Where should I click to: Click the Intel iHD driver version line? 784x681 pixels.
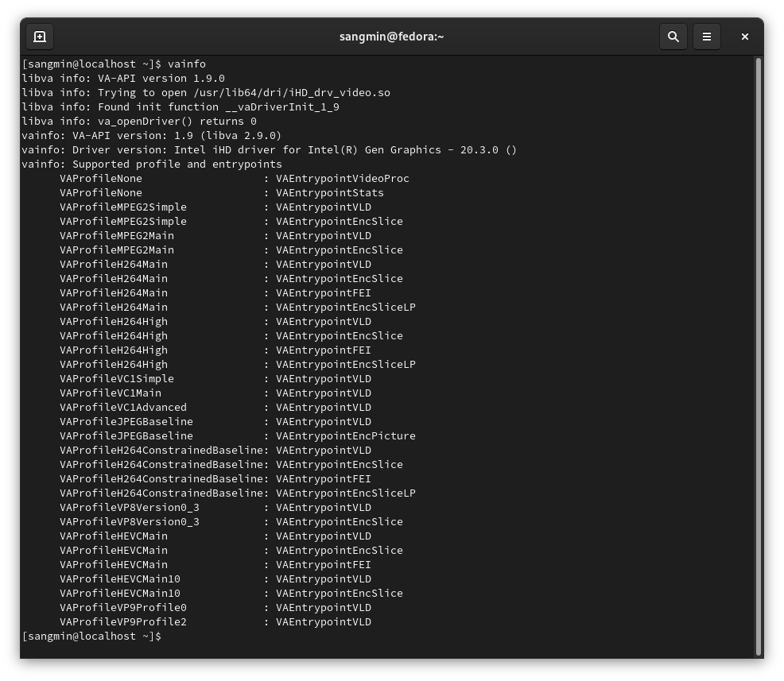coord(269,150)
